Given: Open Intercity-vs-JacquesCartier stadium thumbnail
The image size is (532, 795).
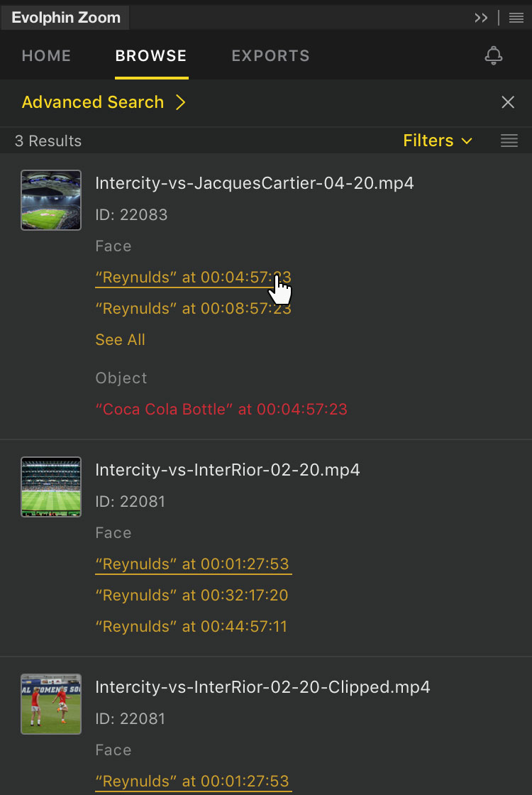Looking at the screenshot, I should coord(51,199).
